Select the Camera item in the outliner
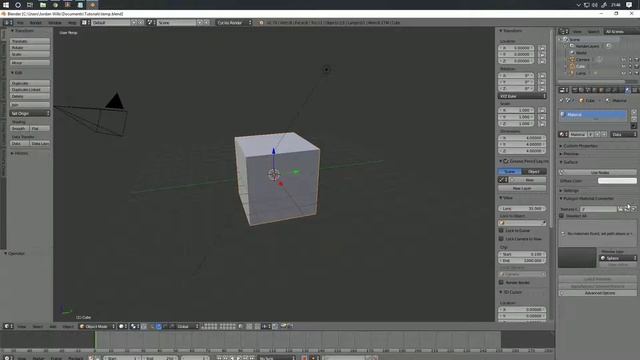The image size is (640, 360). click(x=582, y=60)
